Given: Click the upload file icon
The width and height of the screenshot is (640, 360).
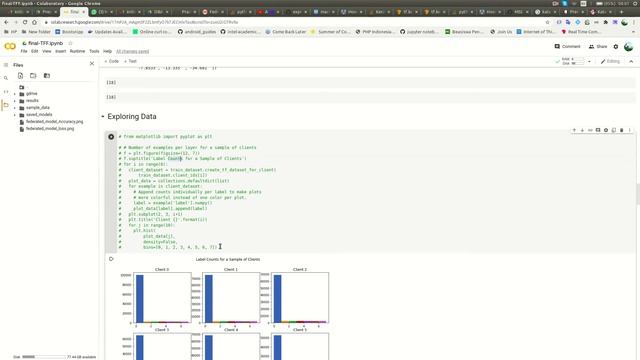Looking at the screenshot, I should [20, 76].
